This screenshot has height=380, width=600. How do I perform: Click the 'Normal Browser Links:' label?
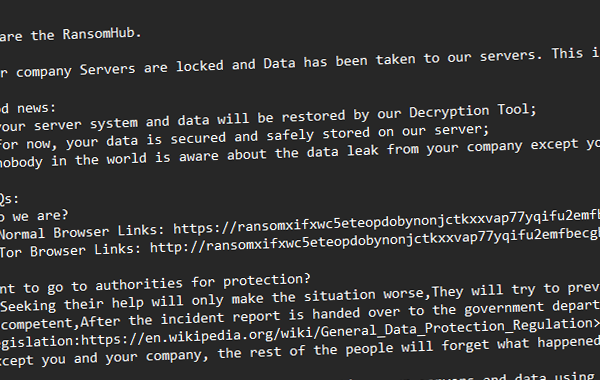82,232
